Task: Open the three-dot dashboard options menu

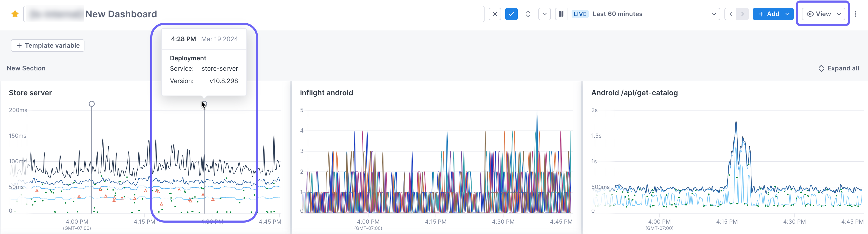Action: [x=856, y=14]
